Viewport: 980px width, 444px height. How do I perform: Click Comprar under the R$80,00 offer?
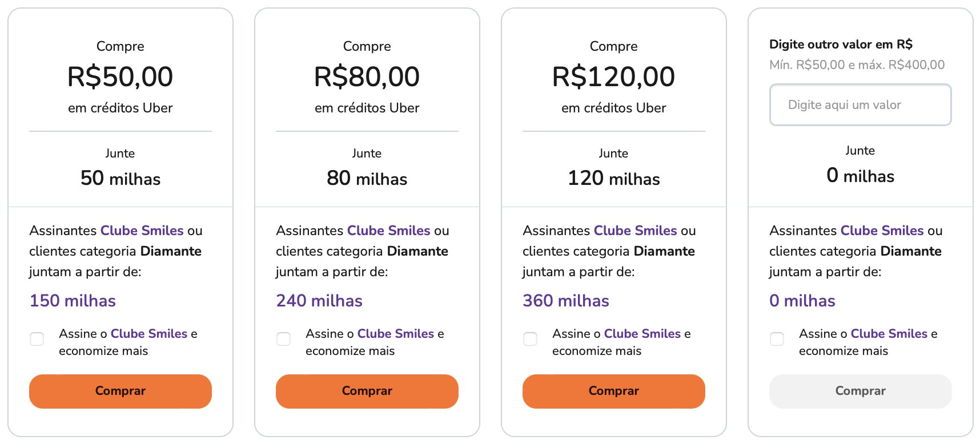pos(367,391)
